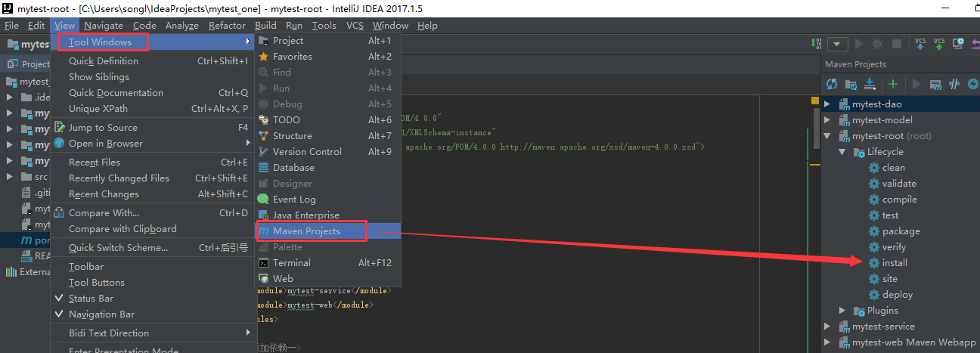Open TODO tool window from submenu

(x=327, y=120)
